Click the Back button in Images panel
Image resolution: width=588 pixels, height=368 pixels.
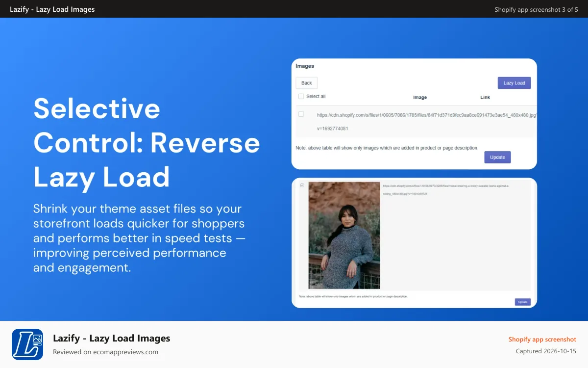306,83
